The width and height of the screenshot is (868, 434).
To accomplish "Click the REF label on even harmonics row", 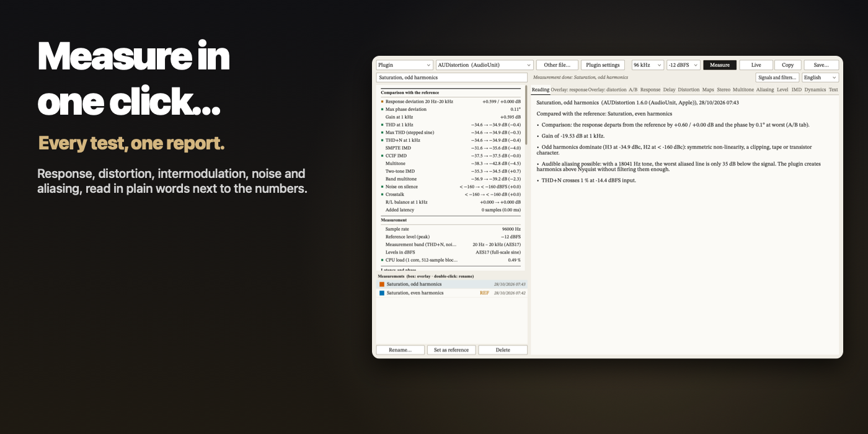I will [x=484, y=293].
